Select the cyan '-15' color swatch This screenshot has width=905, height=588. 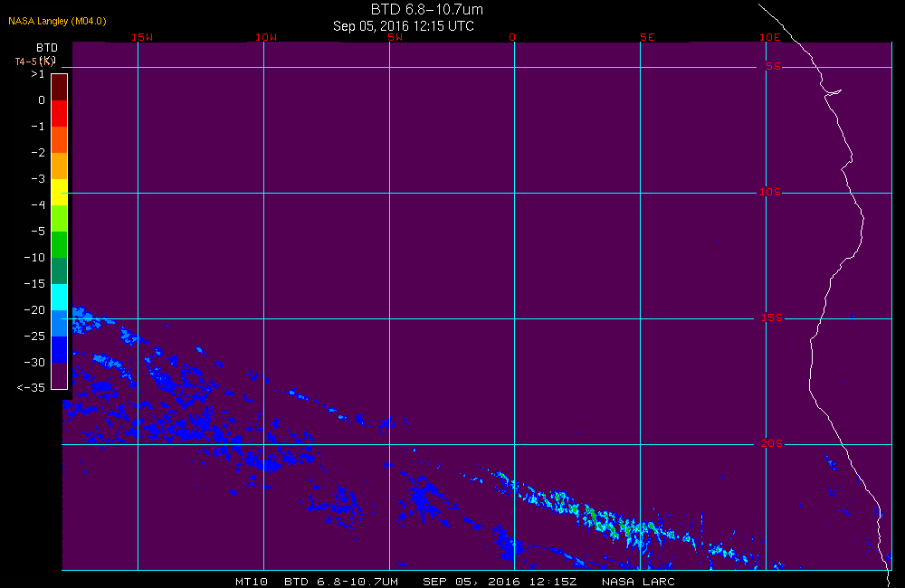point(60,298)
